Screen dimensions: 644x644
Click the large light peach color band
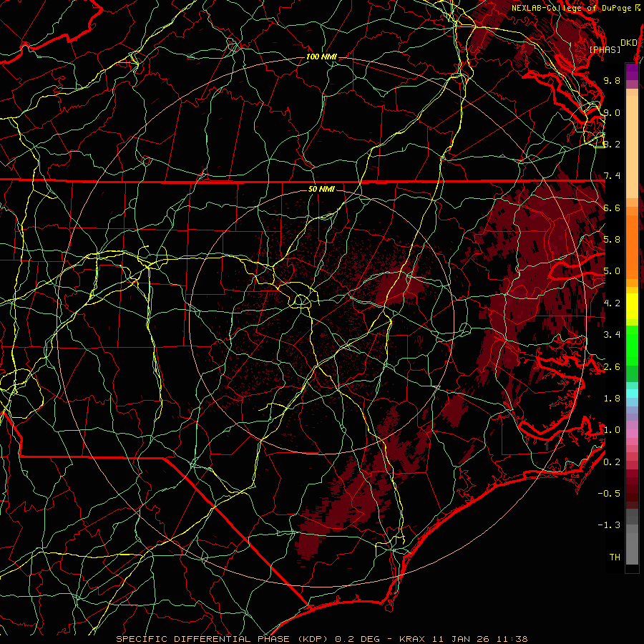coord(632,147)
